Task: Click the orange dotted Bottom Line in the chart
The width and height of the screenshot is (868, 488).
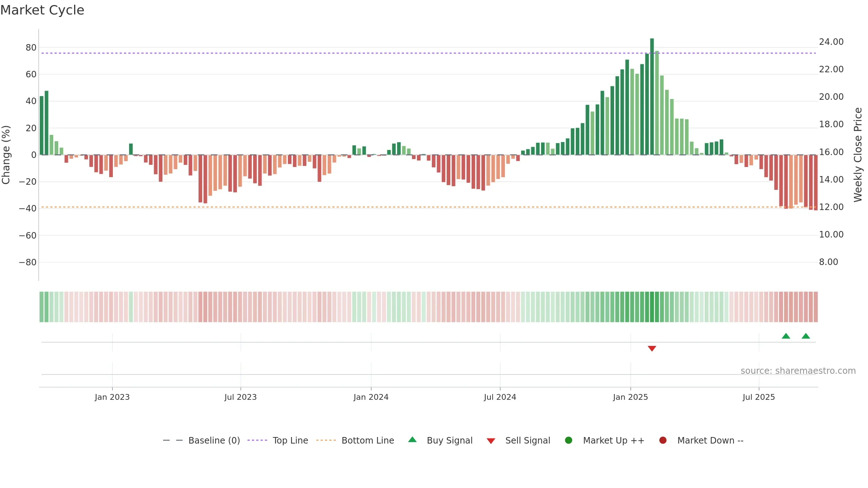Action: pyautogui.click(x=429, y=207)
